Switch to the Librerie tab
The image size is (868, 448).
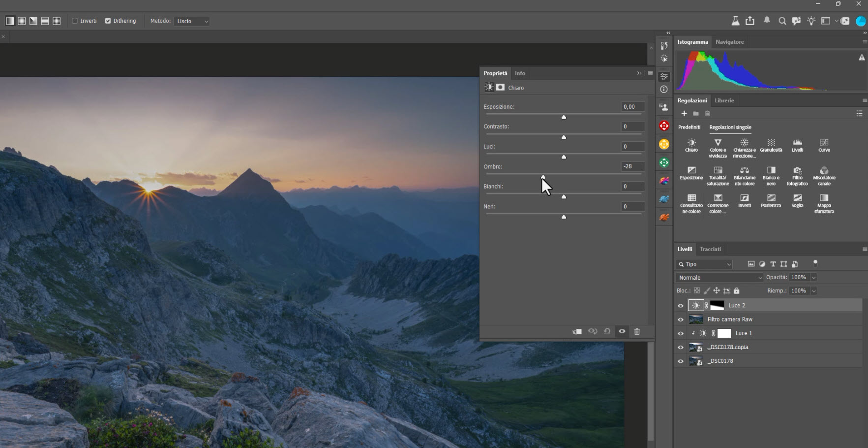(724, 100)
